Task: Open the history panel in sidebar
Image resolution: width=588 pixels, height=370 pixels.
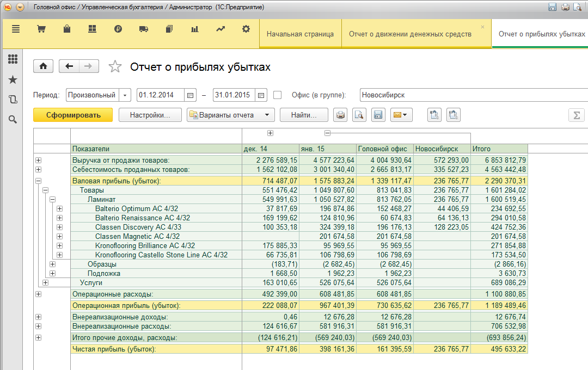Action: pos(13,100)
